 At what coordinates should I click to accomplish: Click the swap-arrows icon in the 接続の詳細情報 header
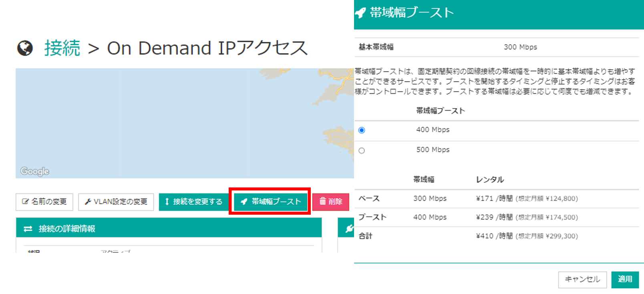pyautogui.click(x=28, y=229)
